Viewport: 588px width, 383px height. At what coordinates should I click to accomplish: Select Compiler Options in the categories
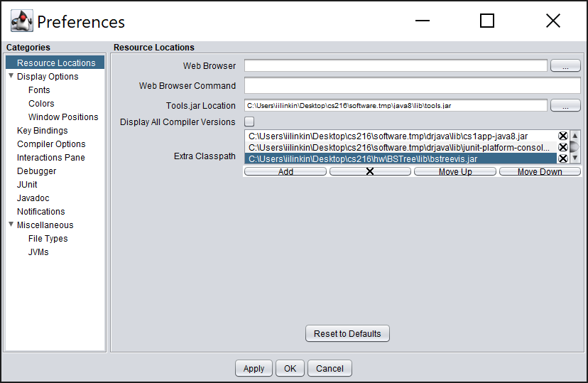(51, 144)
